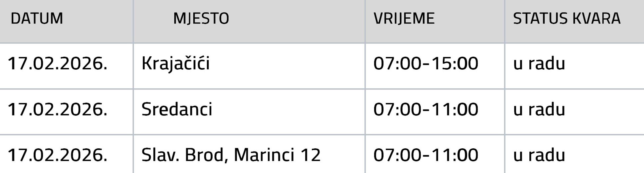Click the STATUS KVARA column header

[567, 19]
